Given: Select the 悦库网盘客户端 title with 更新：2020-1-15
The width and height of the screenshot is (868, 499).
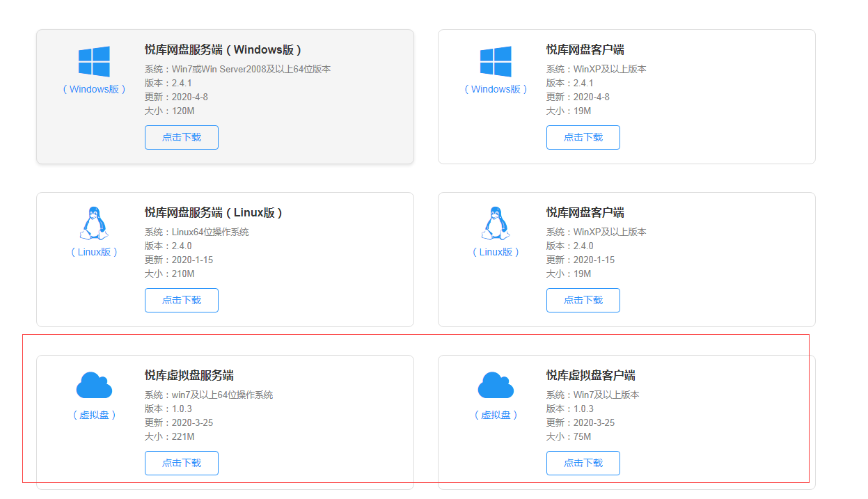Looking at the screenshot, I should click(585, 212).
